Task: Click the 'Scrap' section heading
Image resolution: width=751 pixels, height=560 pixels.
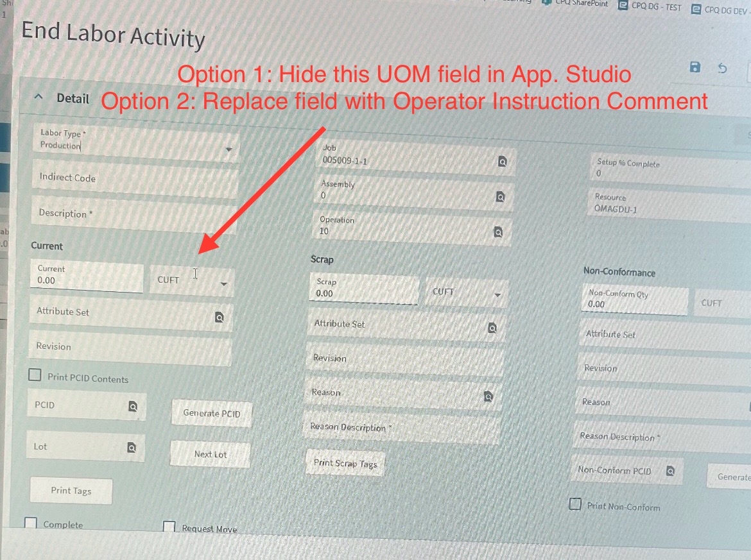Action: coord(322,259)
